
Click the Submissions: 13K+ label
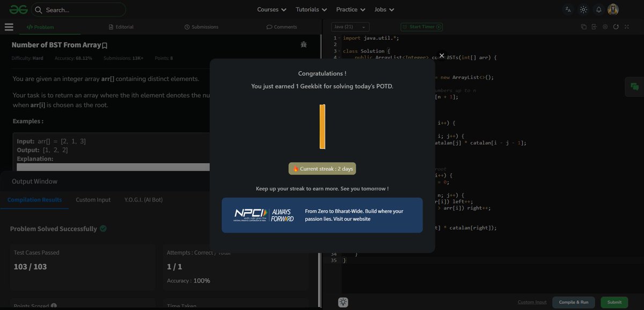[123, 58]
